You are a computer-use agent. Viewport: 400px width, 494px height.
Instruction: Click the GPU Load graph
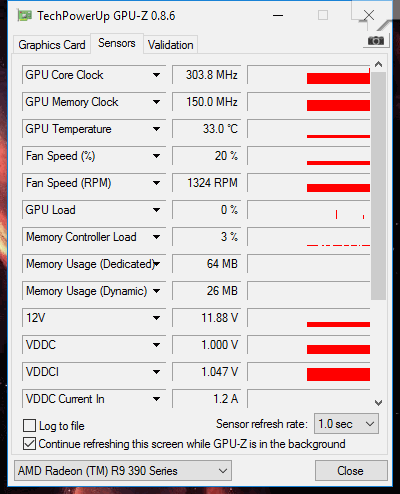click(309, 210)
